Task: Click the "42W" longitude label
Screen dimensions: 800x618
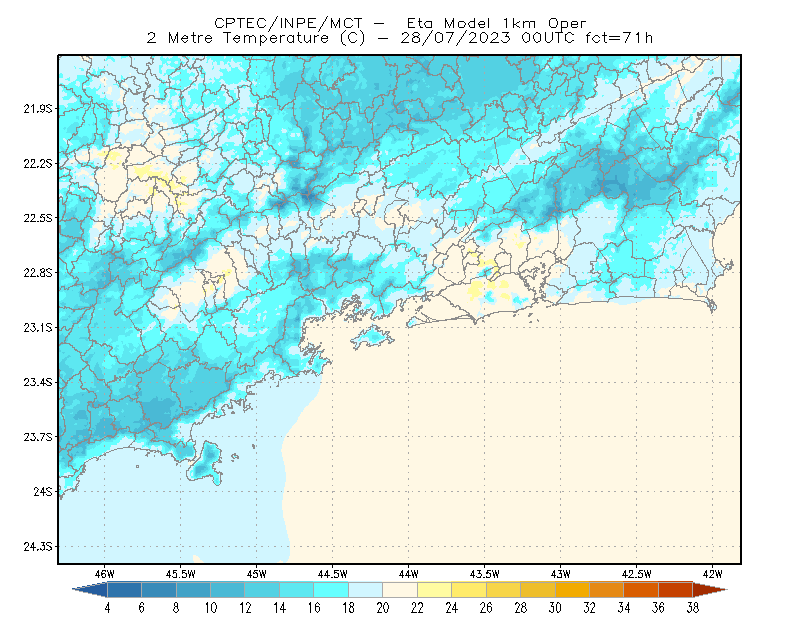Action: pos(712,574)
